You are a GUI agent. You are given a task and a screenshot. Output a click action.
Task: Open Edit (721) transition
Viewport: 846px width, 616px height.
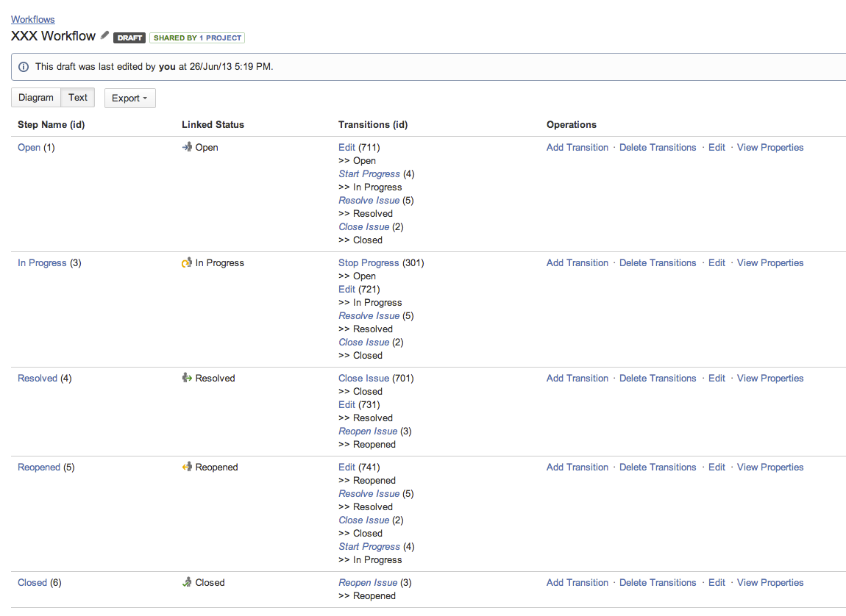click(x=347, y=289)
